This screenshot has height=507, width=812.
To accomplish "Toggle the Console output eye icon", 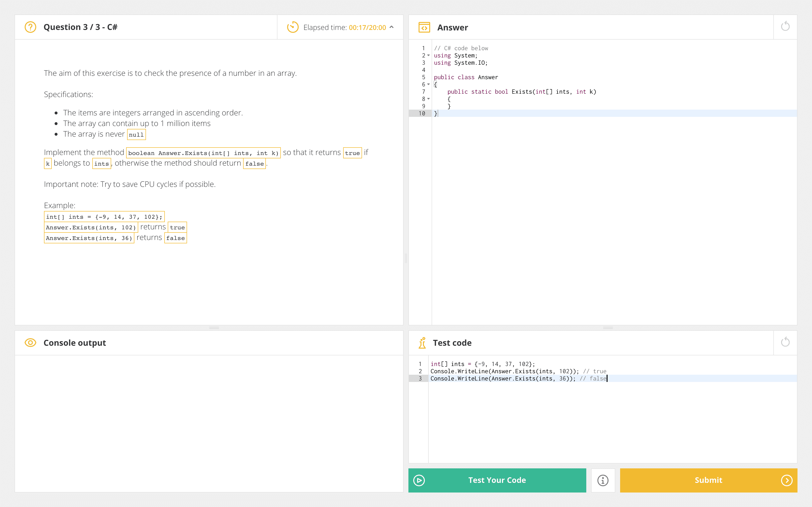I will click(x=30, y=343).
